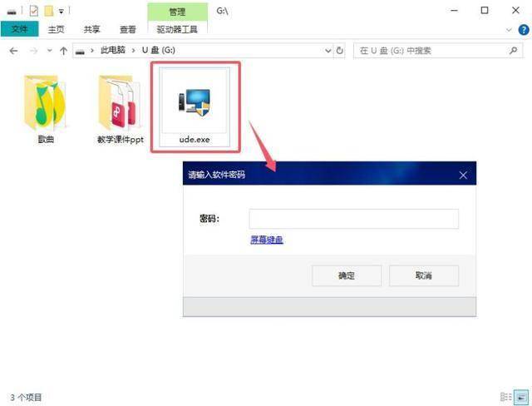The height and width of the screenshot is (406, 532).
Task: Switch to details view layout icon
Action: (506, 397)
